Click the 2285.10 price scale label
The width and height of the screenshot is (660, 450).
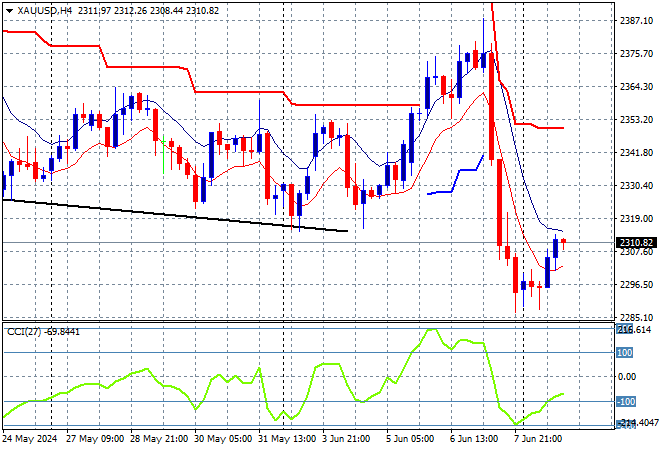click(x=636, y=317)
